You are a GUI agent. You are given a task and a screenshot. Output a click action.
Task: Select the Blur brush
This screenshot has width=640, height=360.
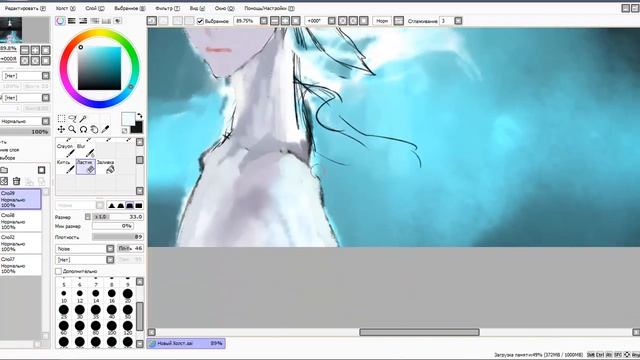tap(86, 150)
